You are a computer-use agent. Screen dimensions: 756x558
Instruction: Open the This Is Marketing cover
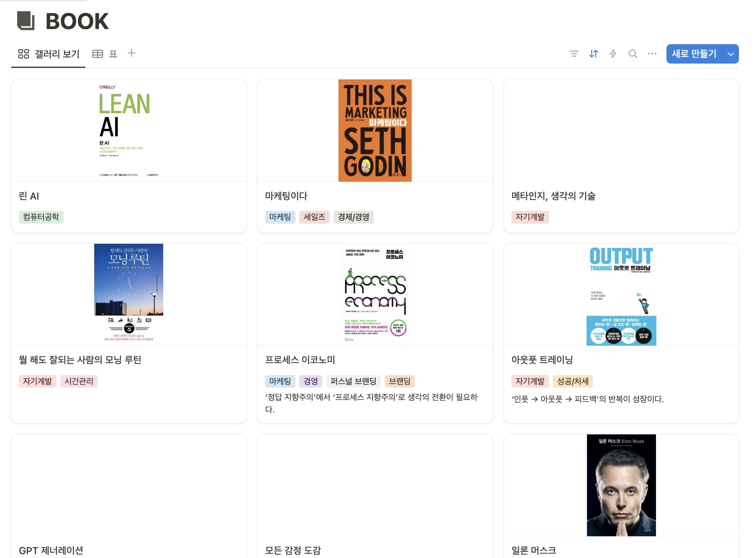[x=375, y=131]
